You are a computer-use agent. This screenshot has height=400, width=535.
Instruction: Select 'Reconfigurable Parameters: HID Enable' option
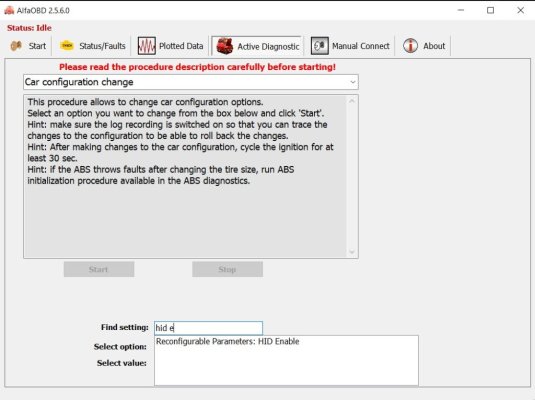(x=228, y=341)
